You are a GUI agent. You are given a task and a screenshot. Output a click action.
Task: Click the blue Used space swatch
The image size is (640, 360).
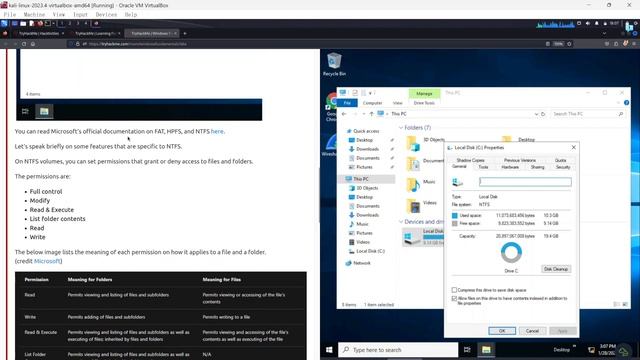tap(455, 216)
